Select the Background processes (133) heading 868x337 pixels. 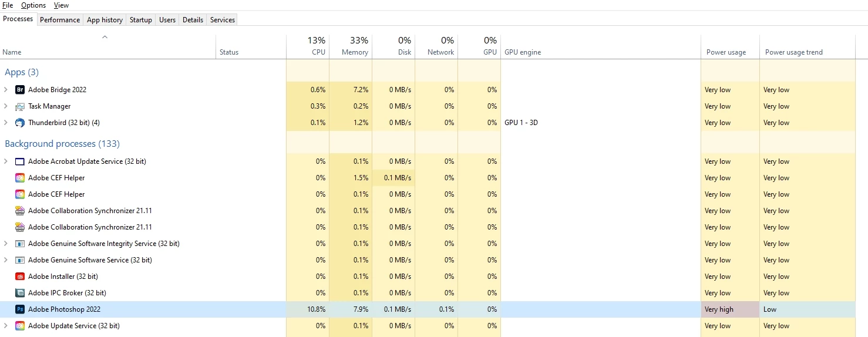(62, 144)
